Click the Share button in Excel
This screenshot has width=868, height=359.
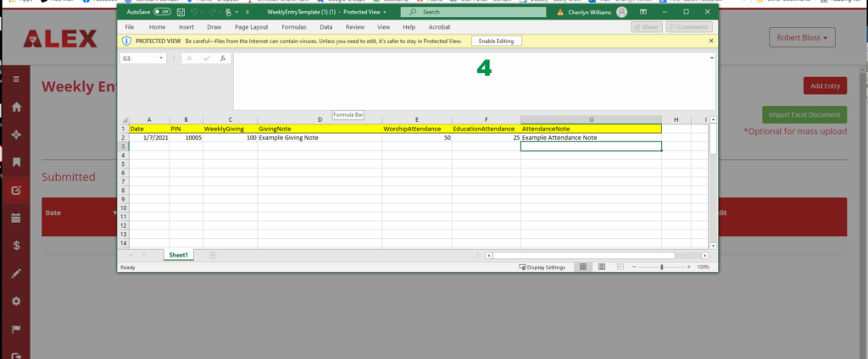point(647,27)
